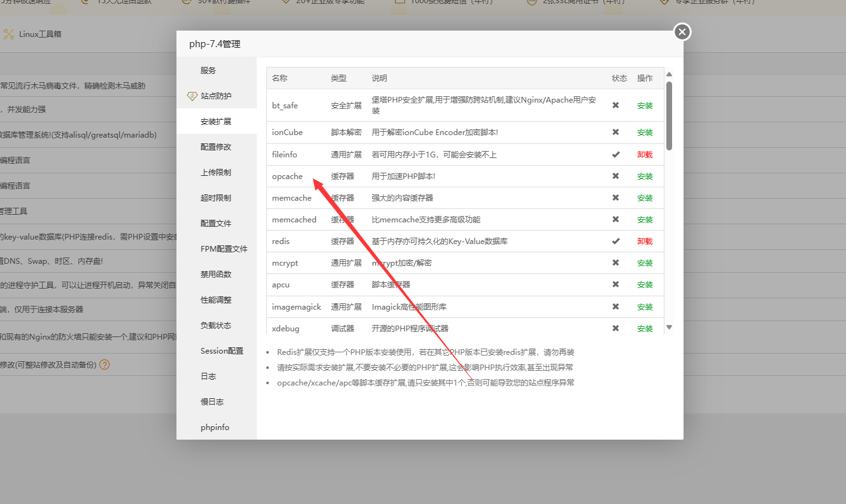Click the diamond icon beside 站点防护

pos(192,96)
